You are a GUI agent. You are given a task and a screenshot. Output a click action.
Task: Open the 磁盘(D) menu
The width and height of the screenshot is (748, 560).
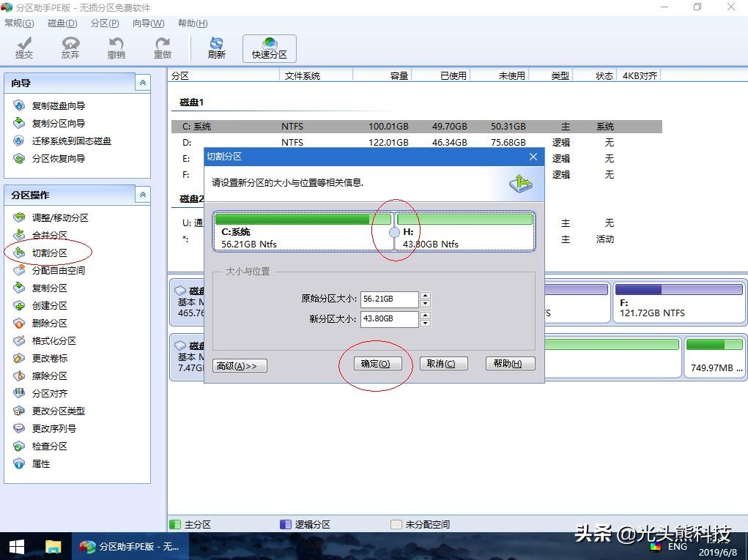click(x=62, y=23)
